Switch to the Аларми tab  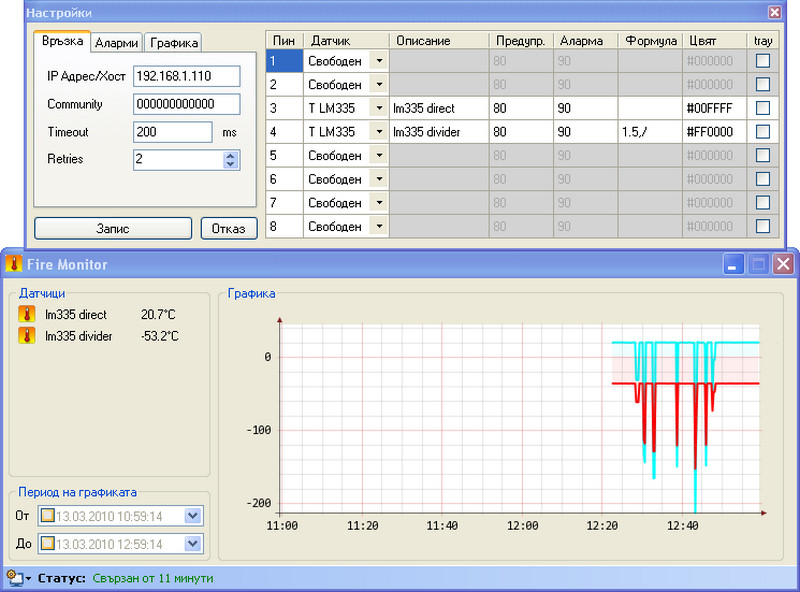coord(116,43)
